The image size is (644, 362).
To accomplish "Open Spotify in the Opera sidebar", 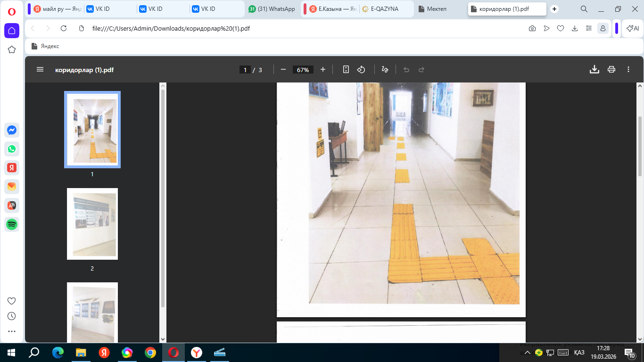I will tap(12, 224).
